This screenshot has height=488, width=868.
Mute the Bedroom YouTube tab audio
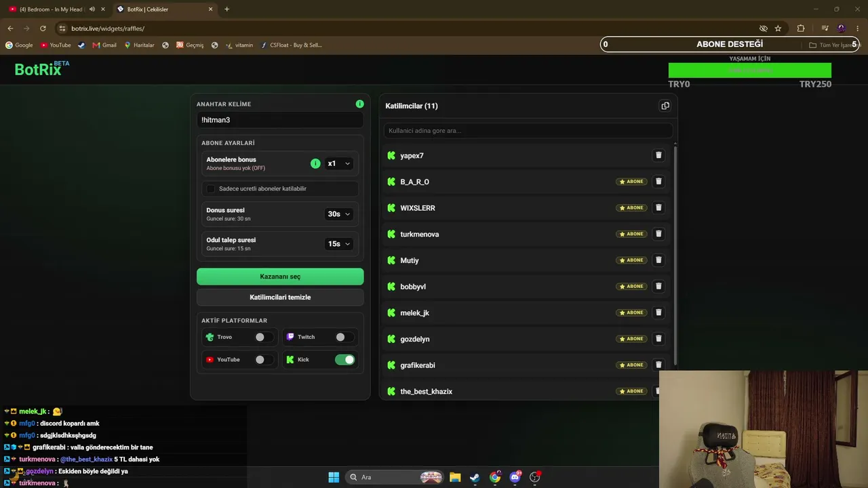[x=92, y=9]
